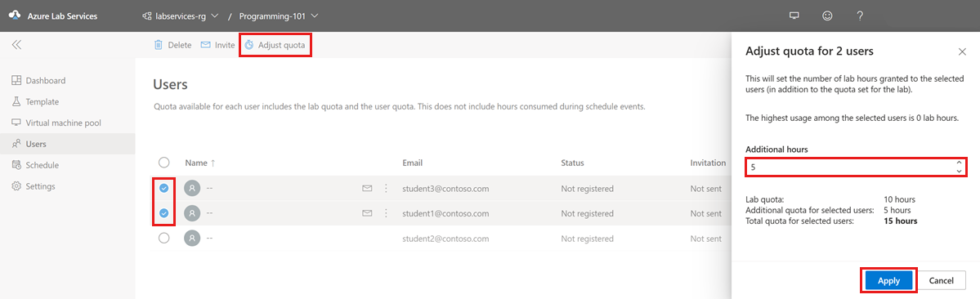The width and height of the screenshot is (980, 299).
Task: Open help question mark icon
Action: [860, 16]
